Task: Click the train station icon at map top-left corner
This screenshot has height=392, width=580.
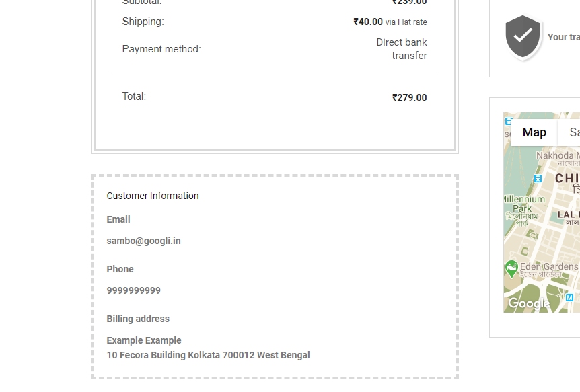Action: click(x=508, y=121)
